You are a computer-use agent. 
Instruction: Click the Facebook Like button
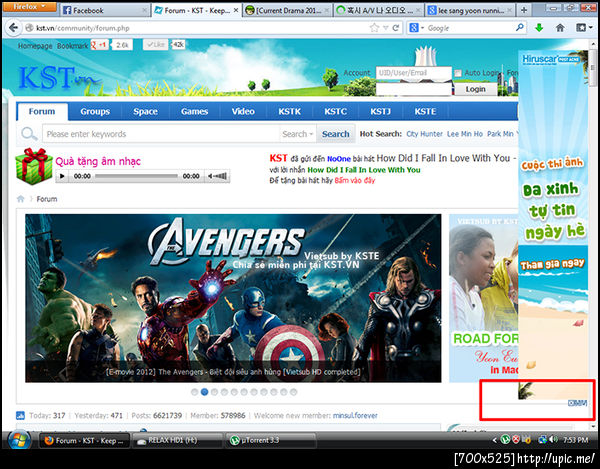click(x=156, y=45)
